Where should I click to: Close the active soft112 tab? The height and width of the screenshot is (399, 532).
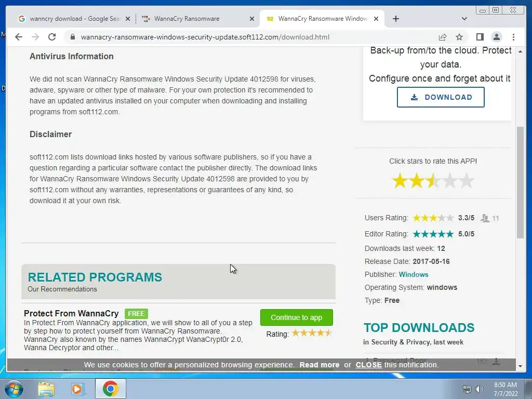pos(376,19)
